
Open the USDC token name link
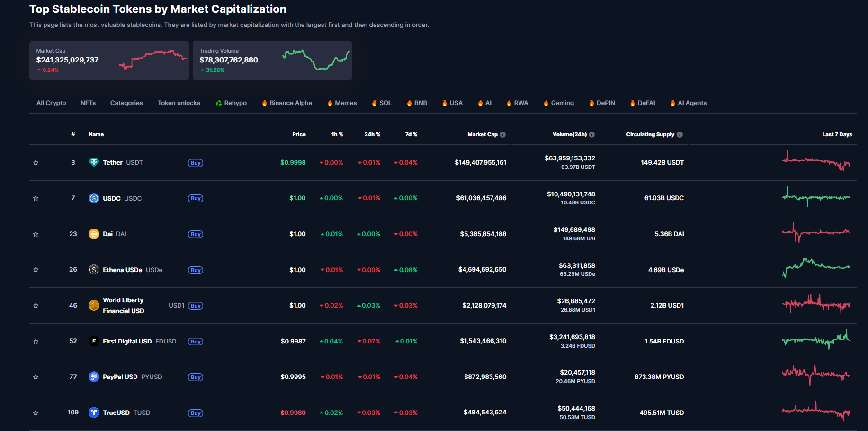(112, 198)
